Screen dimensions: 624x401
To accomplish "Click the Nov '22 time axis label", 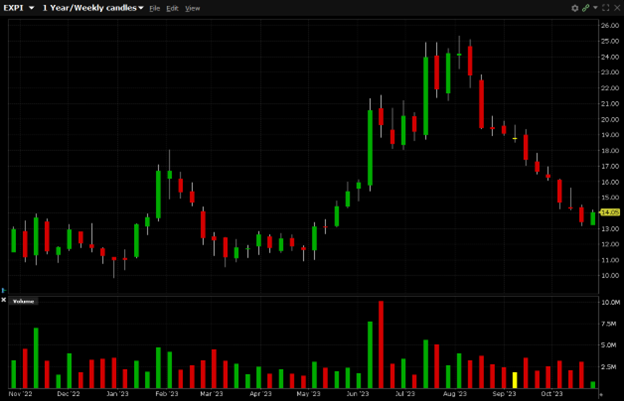I will pyautogui.click(x=20, y=394).
